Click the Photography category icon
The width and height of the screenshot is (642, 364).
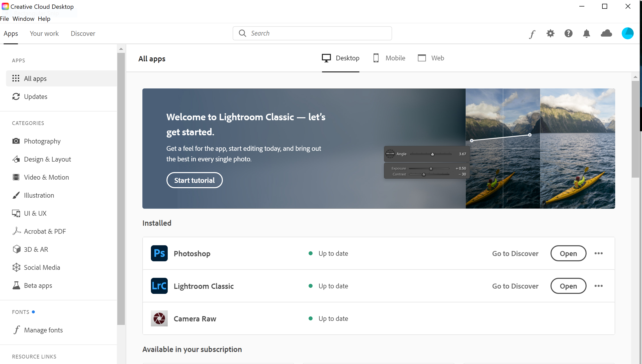click(x=16, y=141)
